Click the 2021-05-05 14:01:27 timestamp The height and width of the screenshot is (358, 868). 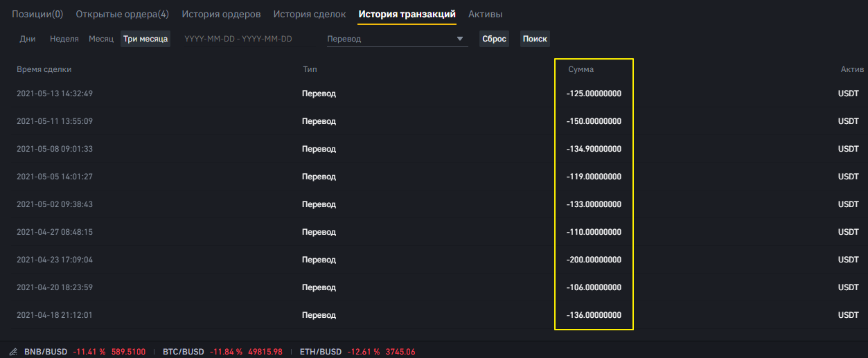pos(55,177)
